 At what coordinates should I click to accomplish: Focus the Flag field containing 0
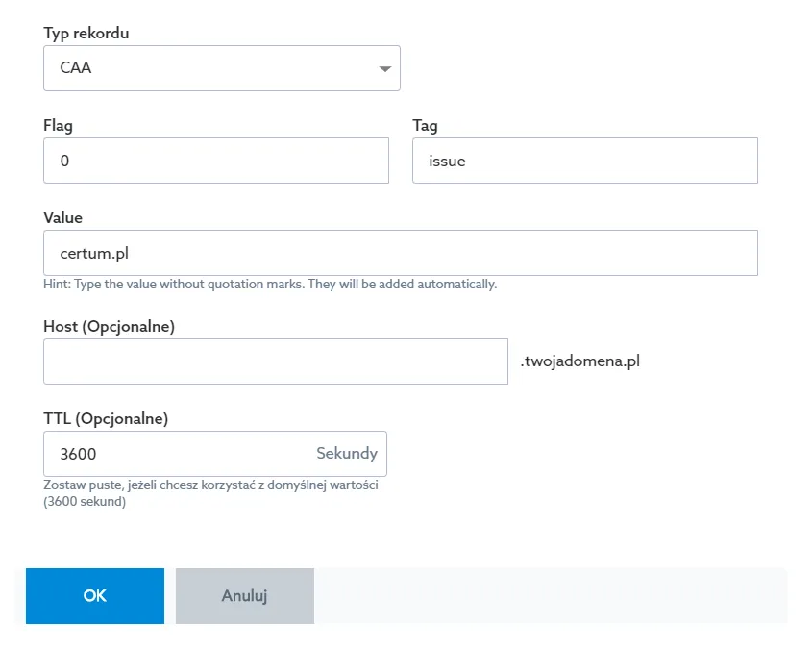216,161
